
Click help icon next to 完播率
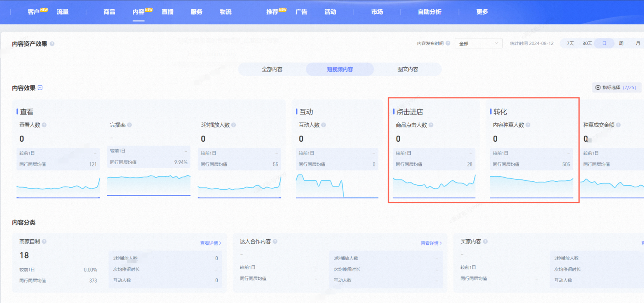129,125
